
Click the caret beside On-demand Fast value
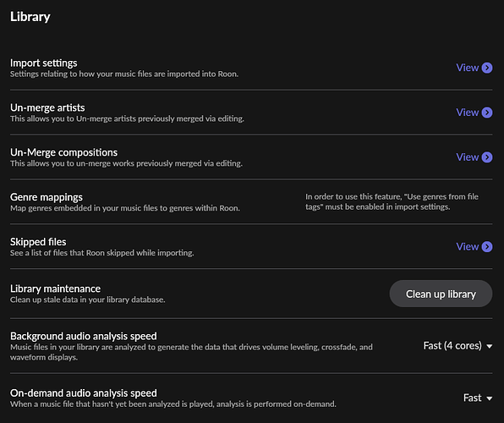click(490, 398)
